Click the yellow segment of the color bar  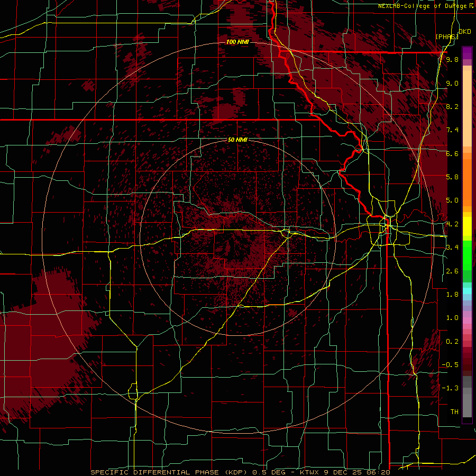(467, 226)
